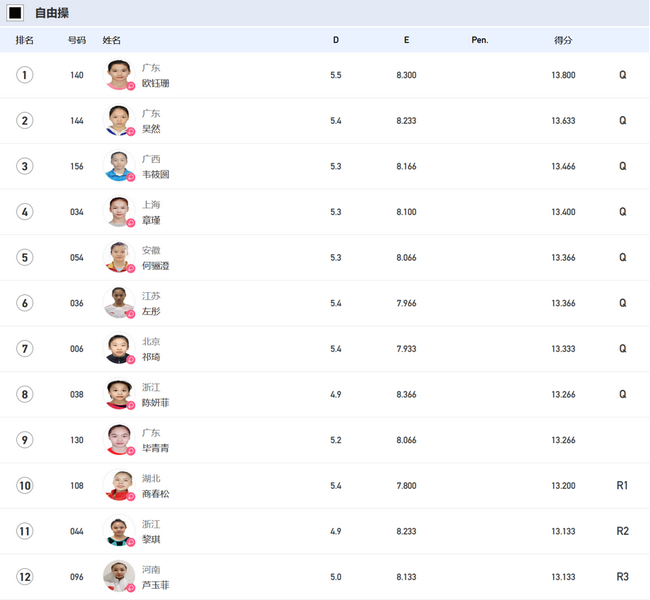
Task: Open the photo of rank 9 gymnast 毕青青
Action: tap(119, 440)
